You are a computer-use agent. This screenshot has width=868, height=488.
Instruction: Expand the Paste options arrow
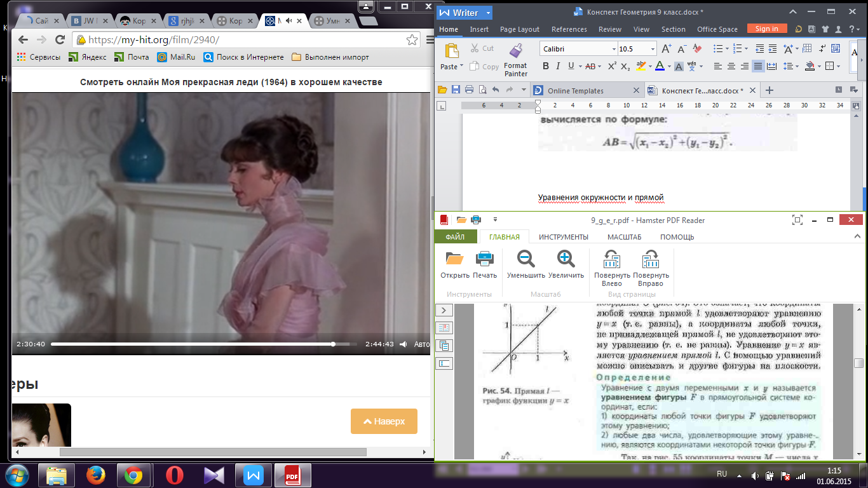coord(463,67)
